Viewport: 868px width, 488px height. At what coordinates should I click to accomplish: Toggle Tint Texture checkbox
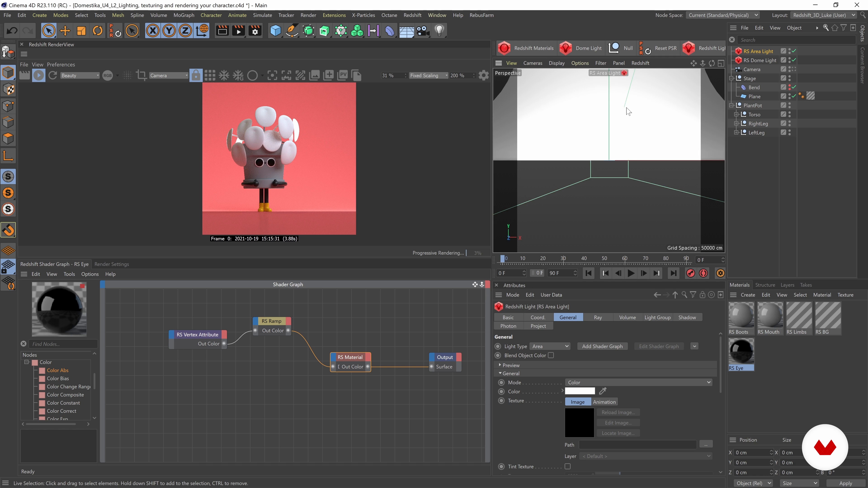(x=568, y=467)
